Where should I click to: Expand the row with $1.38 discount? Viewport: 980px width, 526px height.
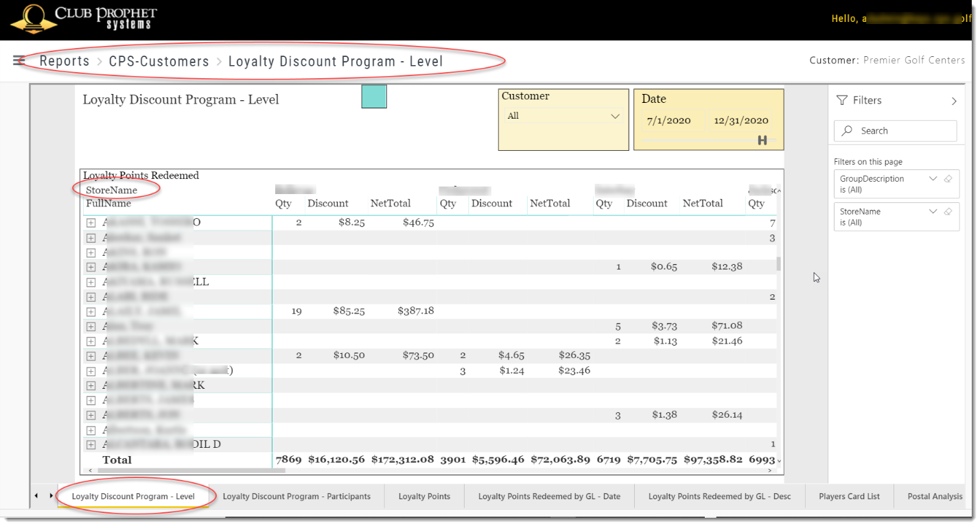tap(91, 416)
